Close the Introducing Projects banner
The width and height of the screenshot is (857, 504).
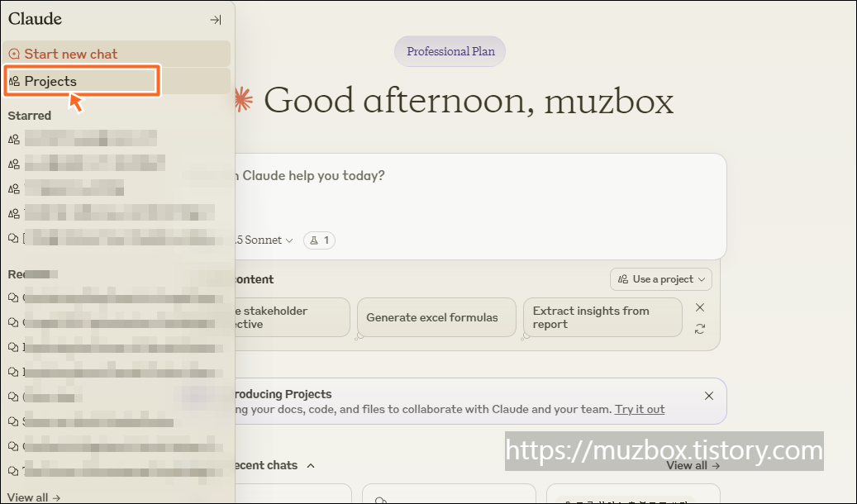pyautogui.click(x=709, y=396)
